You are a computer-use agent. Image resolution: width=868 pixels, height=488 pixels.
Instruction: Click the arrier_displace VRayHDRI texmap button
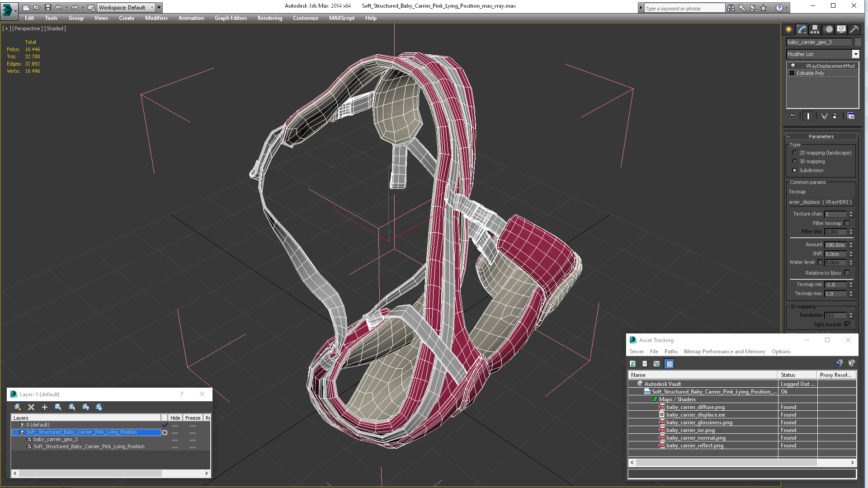point(821,202)
